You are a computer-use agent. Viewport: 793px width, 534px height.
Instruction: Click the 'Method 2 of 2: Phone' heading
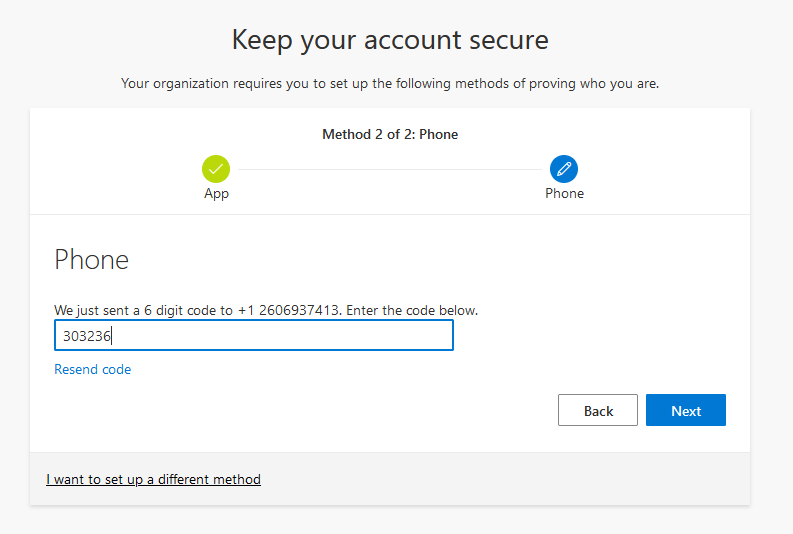390,134
